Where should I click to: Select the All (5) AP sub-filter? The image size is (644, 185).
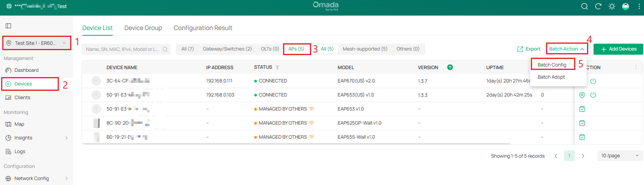[327, 49]
